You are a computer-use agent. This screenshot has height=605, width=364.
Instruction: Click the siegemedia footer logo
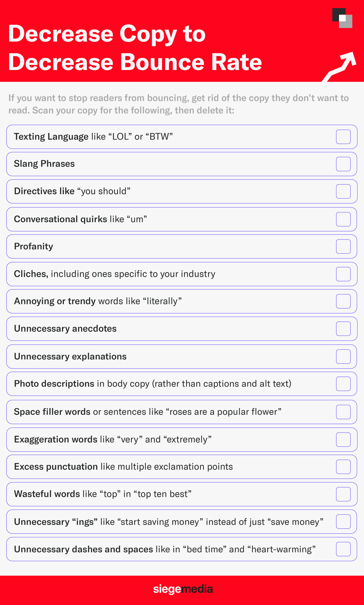tap(183, 589)
